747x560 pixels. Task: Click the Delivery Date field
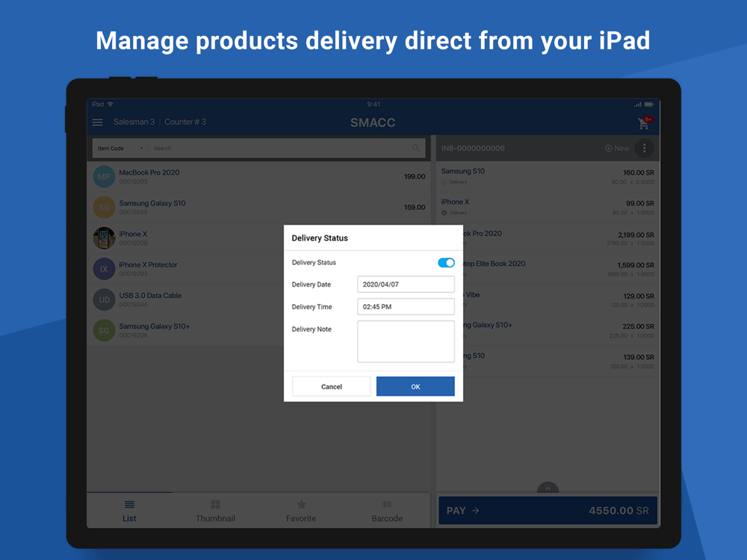click(x=406, y=284)
